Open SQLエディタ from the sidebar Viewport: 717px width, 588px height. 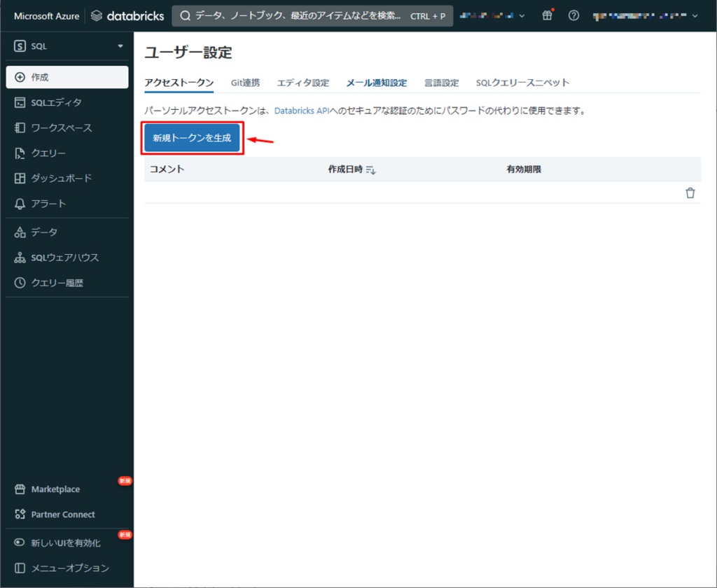click(56, 103)
